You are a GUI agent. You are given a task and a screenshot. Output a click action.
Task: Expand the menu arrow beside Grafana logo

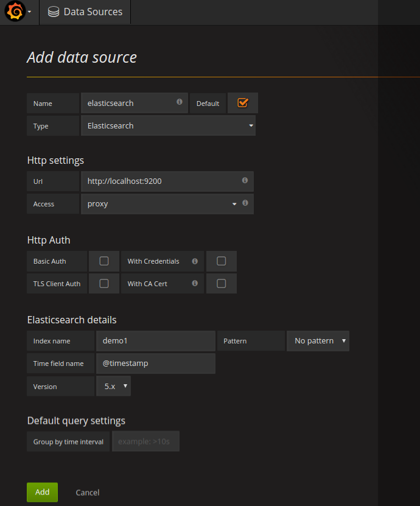click(x=29, y=12)
